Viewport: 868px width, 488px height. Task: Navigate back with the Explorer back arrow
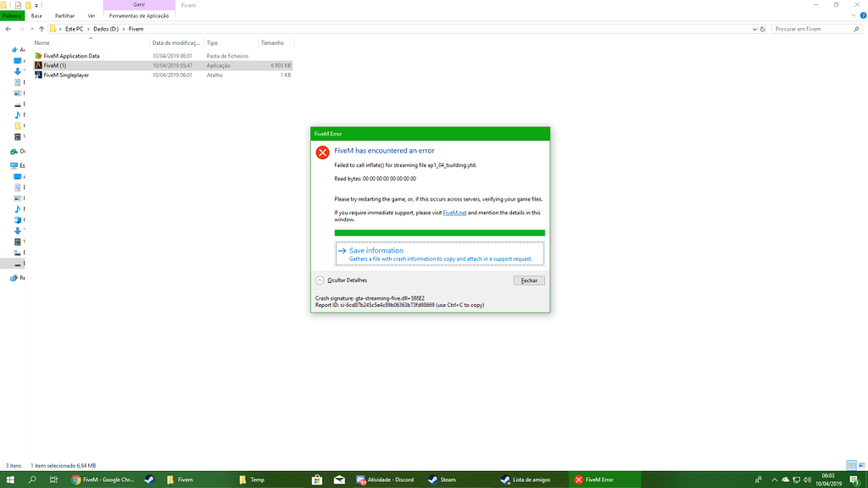coord(8,28)
